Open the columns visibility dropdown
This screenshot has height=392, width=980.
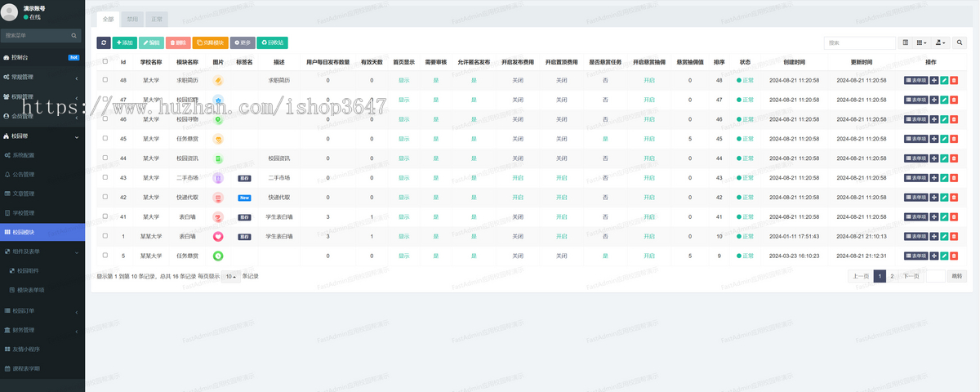pyautogui.click(x=921, y=42)
